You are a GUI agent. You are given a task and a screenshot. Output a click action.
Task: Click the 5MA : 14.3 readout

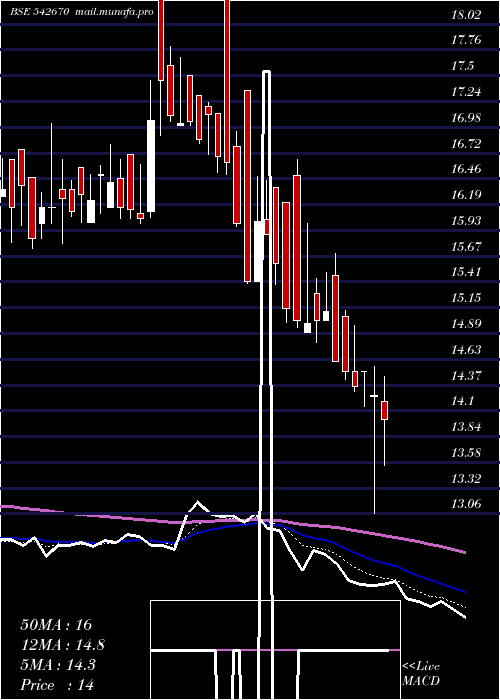pyautogui.click(x=58, y=665)
